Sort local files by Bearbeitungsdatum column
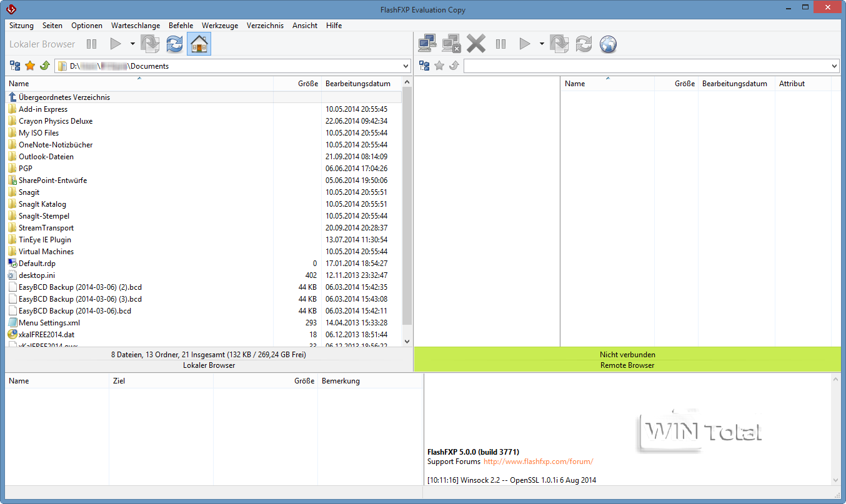The image size is (846, 504). 362,84
